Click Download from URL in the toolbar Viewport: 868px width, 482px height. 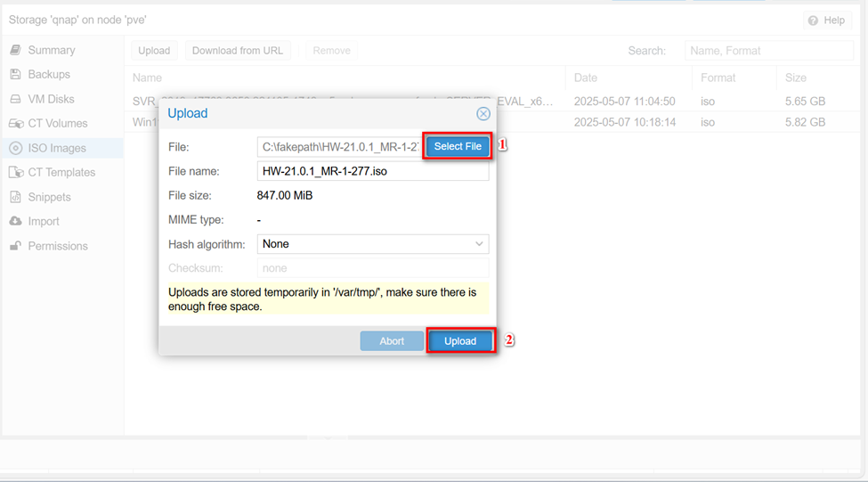tap(238, 51)
